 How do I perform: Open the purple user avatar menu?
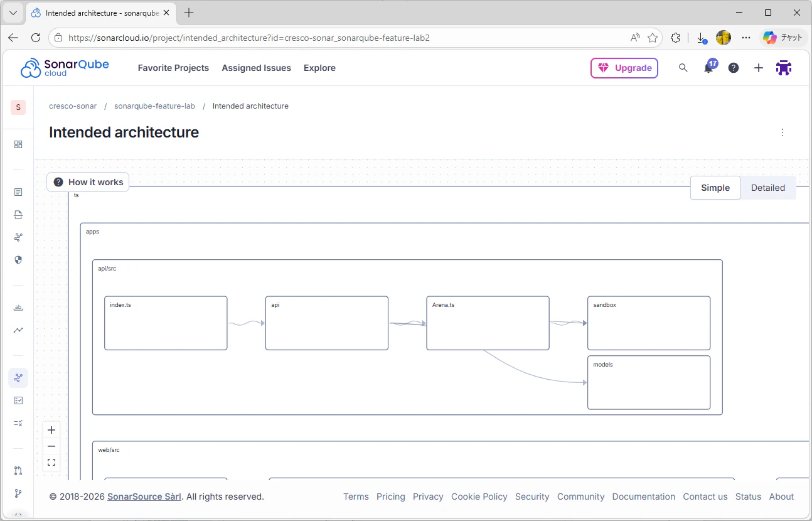click(784, 68)
